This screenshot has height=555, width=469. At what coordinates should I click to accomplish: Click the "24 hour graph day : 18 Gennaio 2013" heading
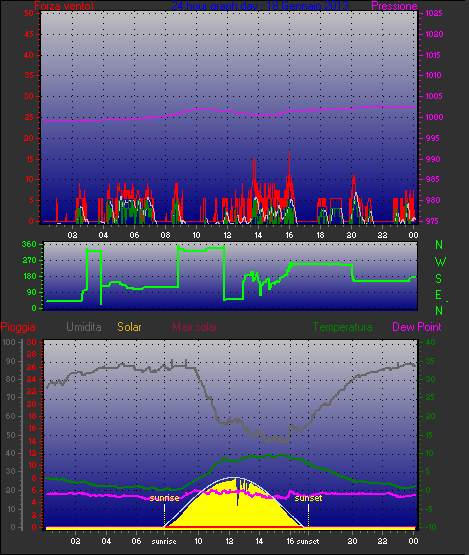click(260, 6)
